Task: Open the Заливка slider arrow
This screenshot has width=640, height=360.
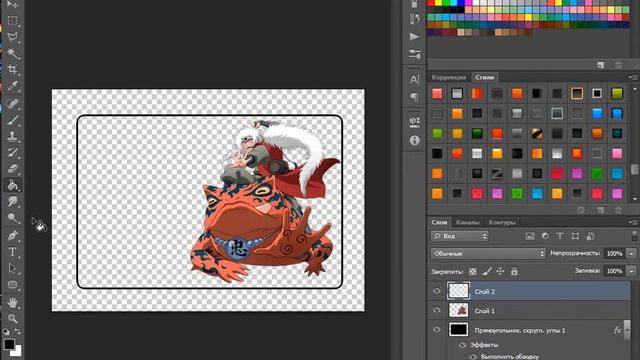Action: coord(631,271)
